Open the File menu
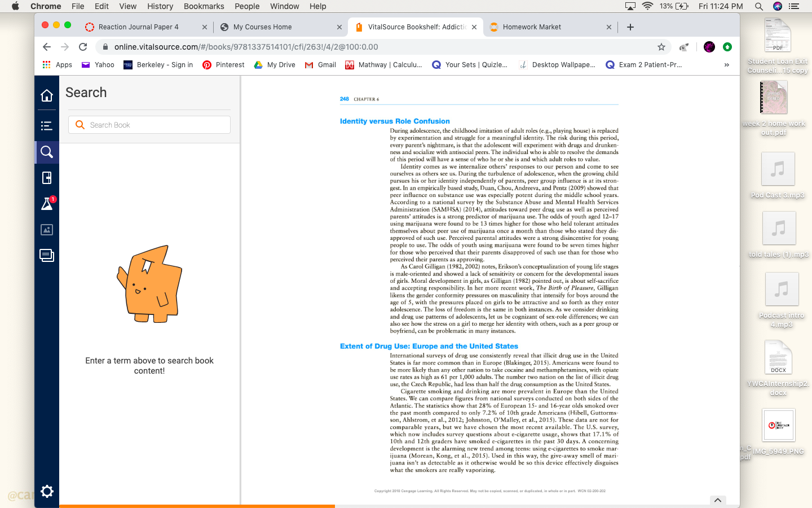Viewport: 812px width, 508px height. [x=78, y=6]
